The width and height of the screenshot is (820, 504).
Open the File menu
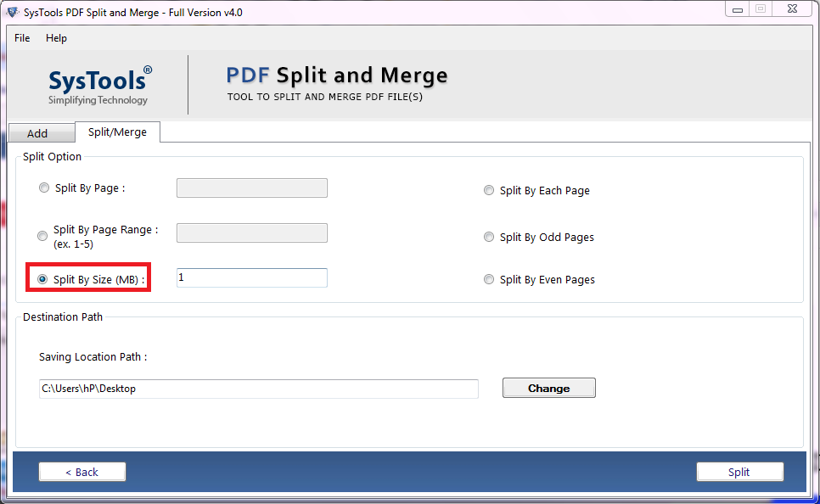tap(21, 38)
